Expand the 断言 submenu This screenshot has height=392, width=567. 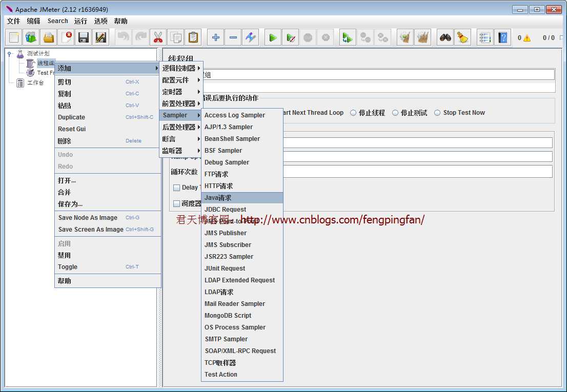(x=181, y=139)
